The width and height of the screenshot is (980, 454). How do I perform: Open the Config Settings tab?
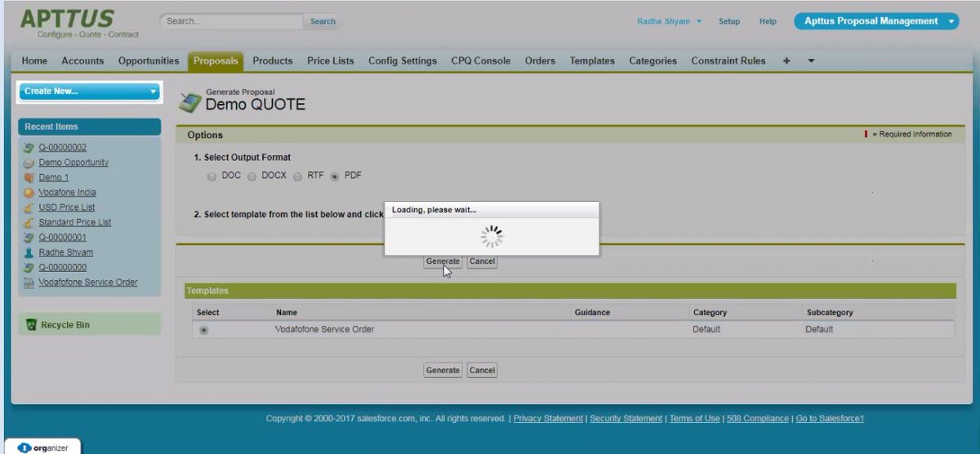click(x=403, y=60)
